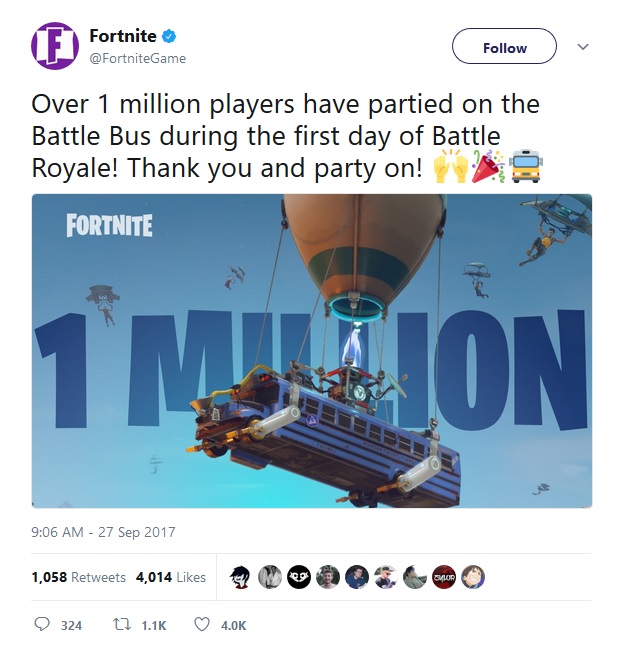Open the reply speech bubble icon
This screenshot has width=626, height=653.
[41, 624]
